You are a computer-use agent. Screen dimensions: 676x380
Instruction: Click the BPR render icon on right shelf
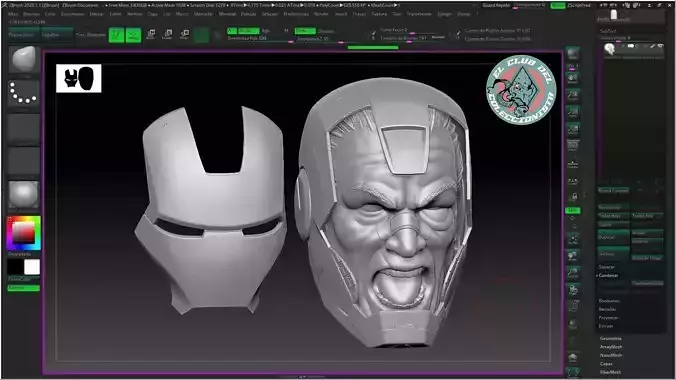pyautogui.click(x=573, y=54)
